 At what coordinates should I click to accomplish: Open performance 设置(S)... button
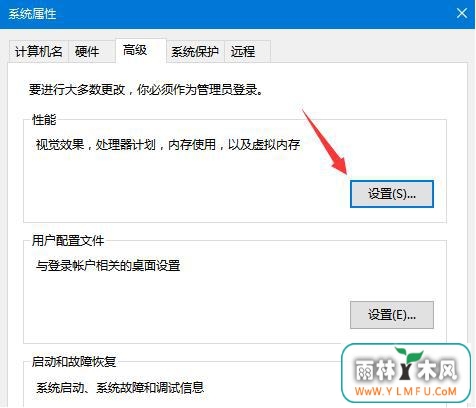392,194
